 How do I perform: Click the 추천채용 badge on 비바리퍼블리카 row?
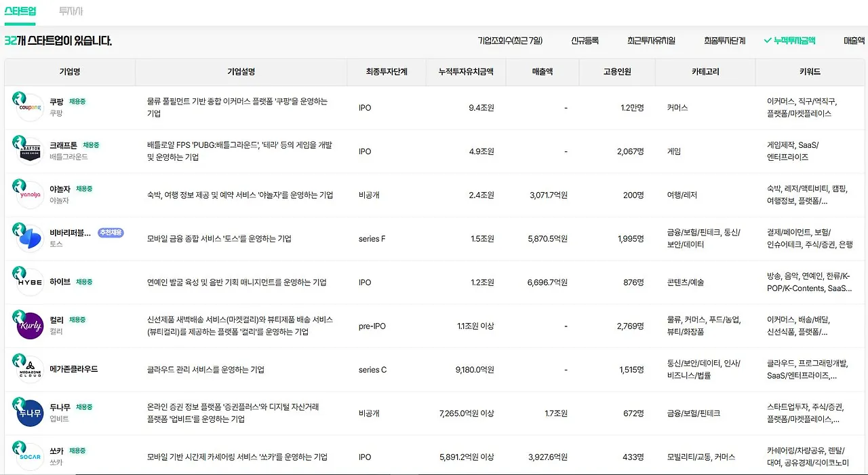[x=111, y=233]
